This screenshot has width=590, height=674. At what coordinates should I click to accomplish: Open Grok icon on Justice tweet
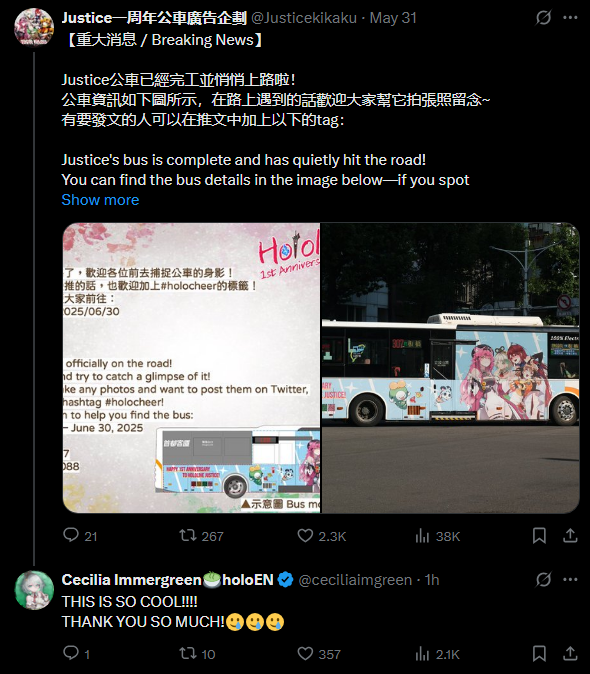543,18
